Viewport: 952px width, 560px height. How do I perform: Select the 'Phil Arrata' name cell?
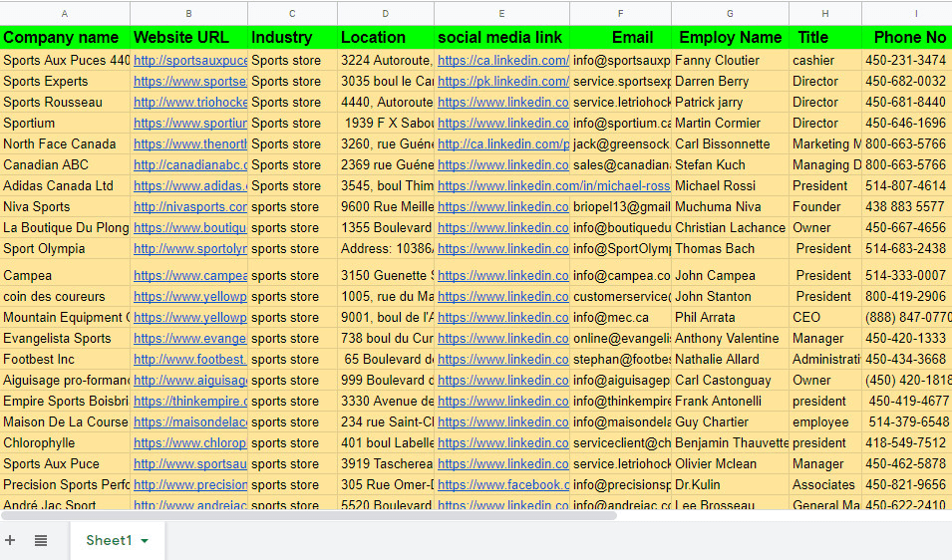pos(731,318)
